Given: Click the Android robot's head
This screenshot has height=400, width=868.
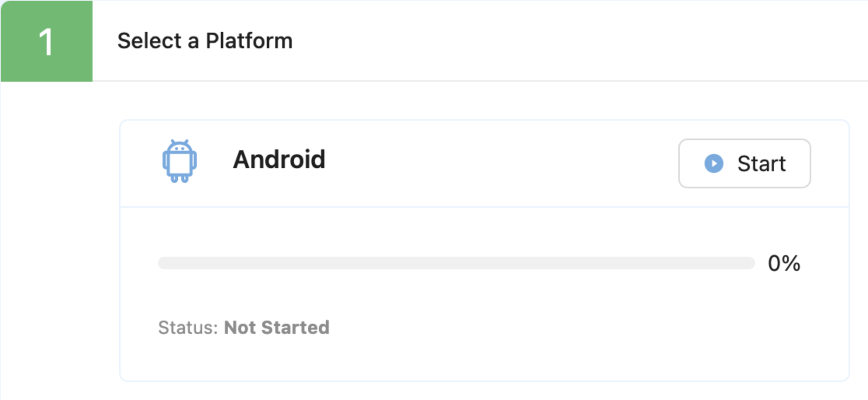Looking at the screenshot, I should [179, 147].
